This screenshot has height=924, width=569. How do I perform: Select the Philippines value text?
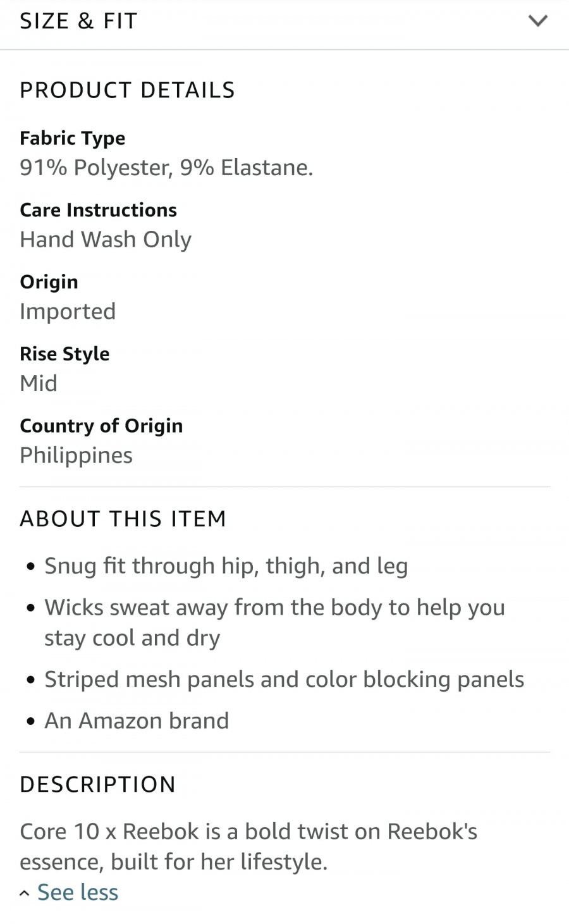[x=76, y=455]
